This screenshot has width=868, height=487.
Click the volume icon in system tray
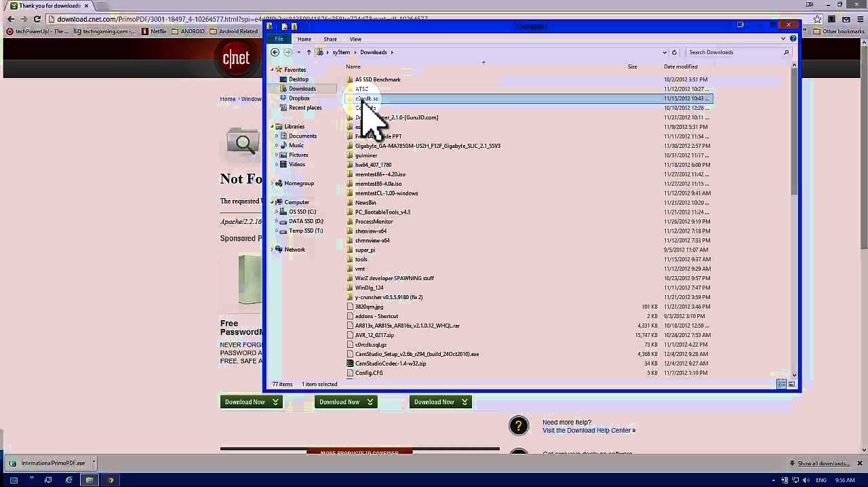click(806, 480)
